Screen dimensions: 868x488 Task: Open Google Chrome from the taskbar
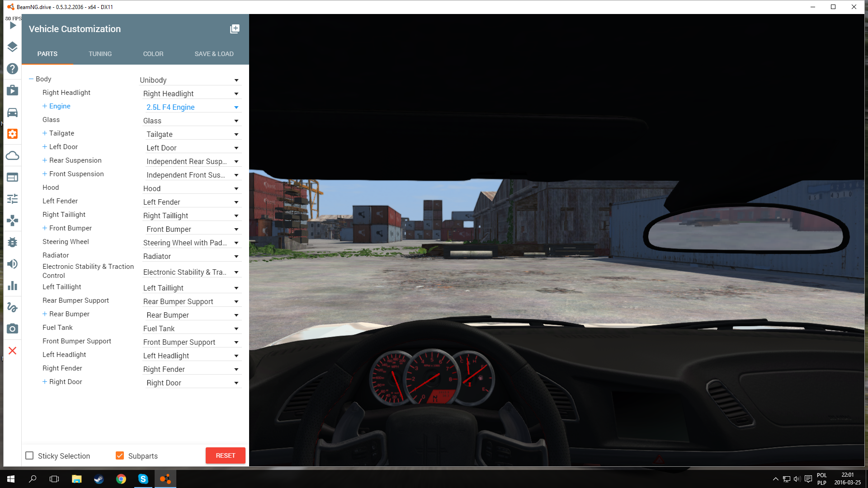[x=121, y=479]
